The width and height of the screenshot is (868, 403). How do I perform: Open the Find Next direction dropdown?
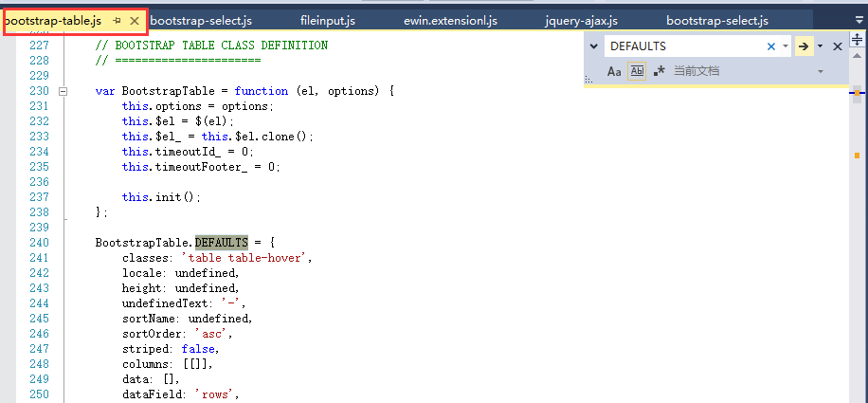pyautogui.click(x=821, y=46)
